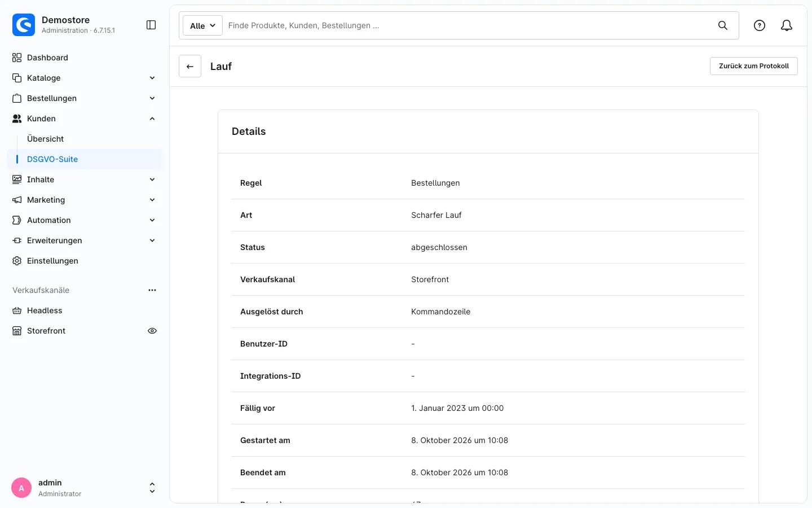
Task: Expand the Inhalte menu chevron
Action: 152,179
